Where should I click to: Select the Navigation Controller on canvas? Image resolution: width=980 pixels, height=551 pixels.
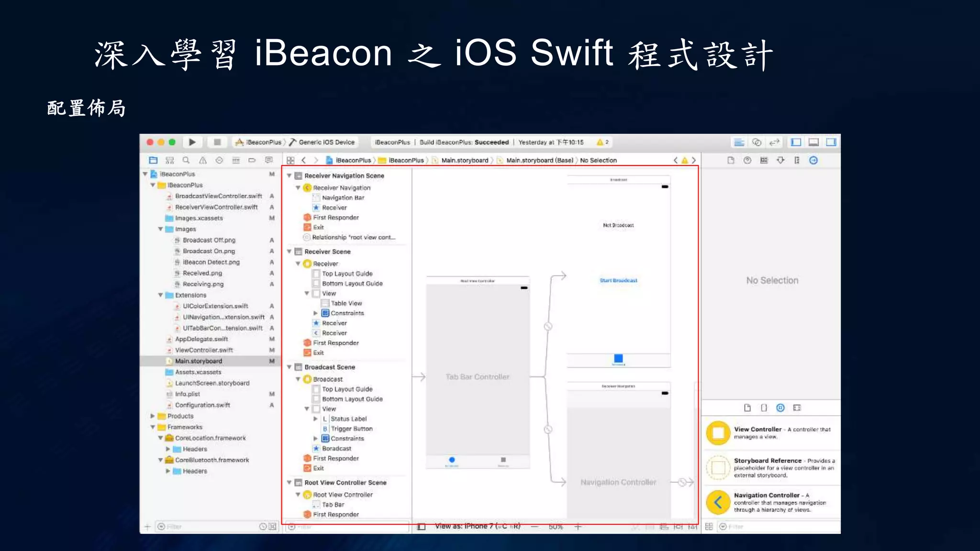coord(618,482)
